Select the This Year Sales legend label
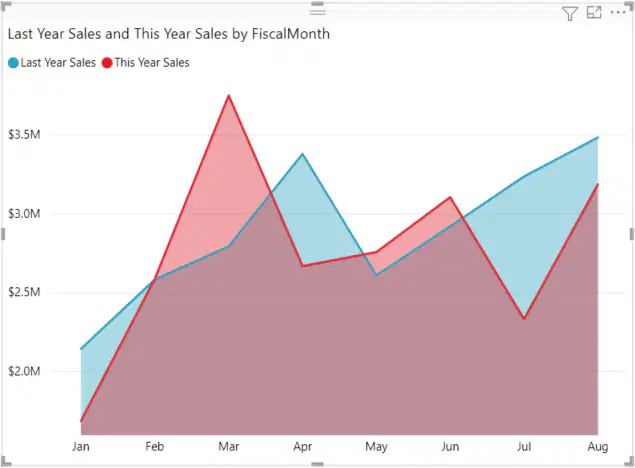Screen dimensions: 635x468 pos(152,63)
